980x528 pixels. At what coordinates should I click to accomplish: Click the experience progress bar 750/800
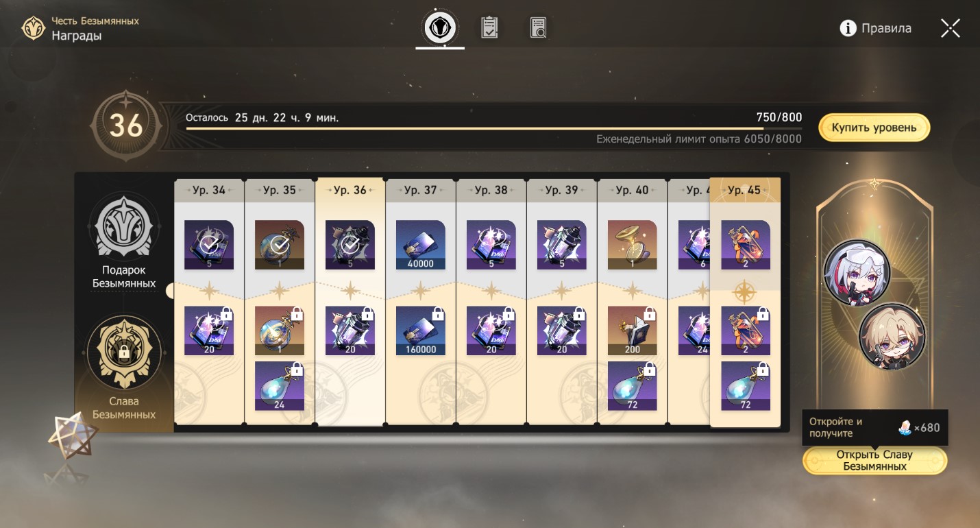pyautogui.click(x=493, y=128)
